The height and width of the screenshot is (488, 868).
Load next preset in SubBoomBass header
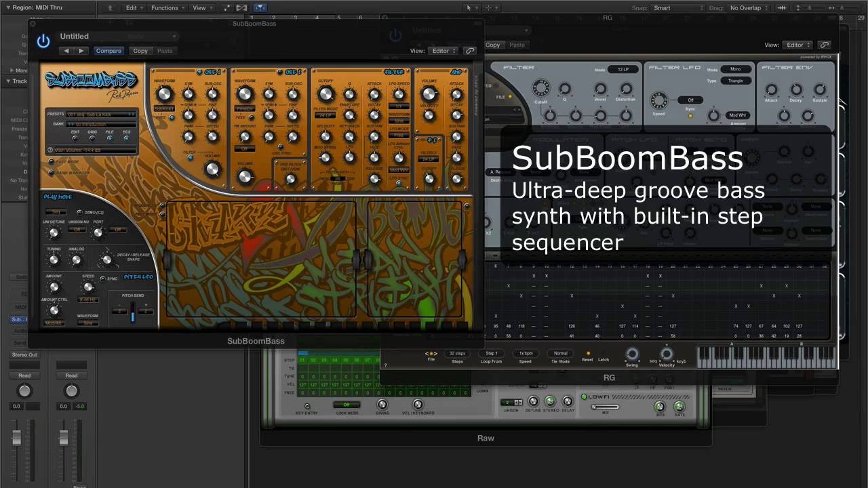[x=81, y=51]
